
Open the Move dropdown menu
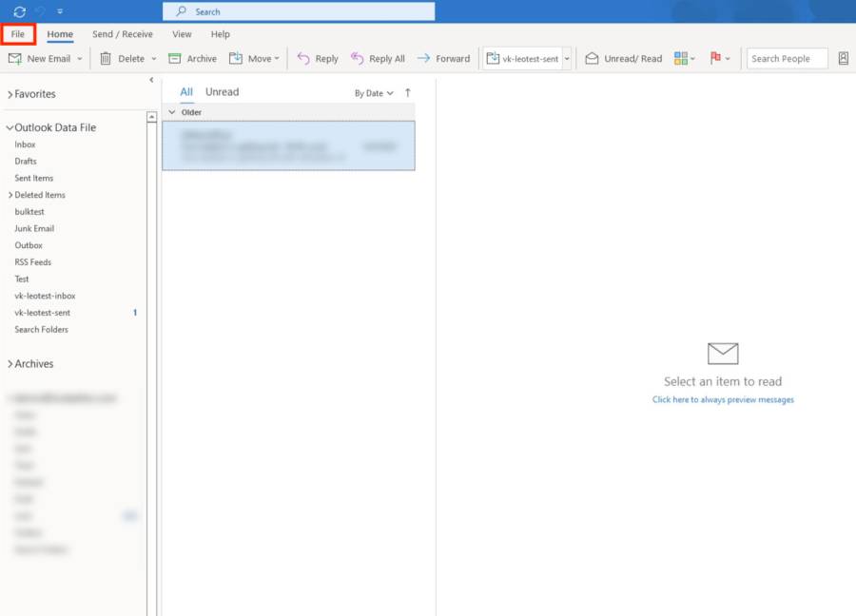coord(254,58)
